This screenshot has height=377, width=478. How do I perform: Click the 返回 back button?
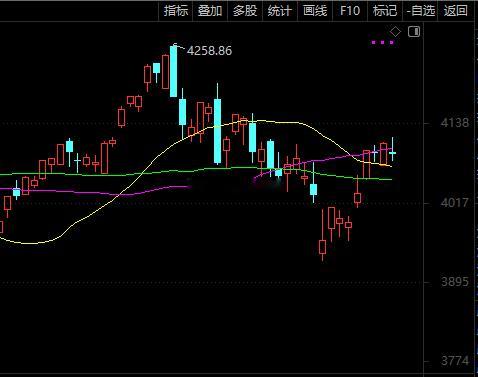coord(455,11)
